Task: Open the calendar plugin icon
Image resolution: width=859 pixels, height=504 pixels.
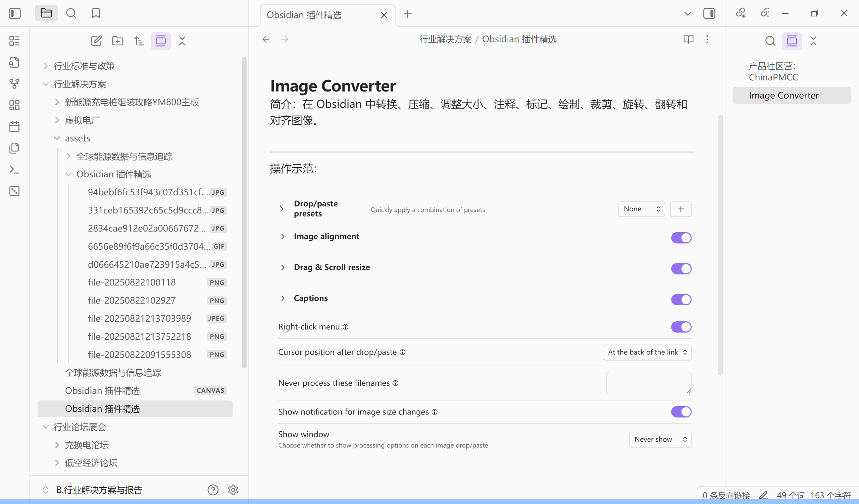Action: coord(14,126)
